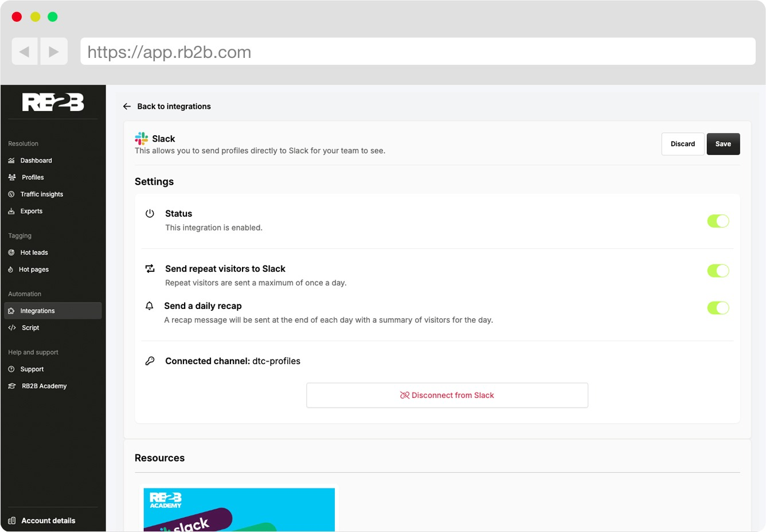Viewport: 766px width, 532px height.
Task: Click the 'Send repeat visitors to Slack' label
Action: pyautogui.click(x=225, y=269)
